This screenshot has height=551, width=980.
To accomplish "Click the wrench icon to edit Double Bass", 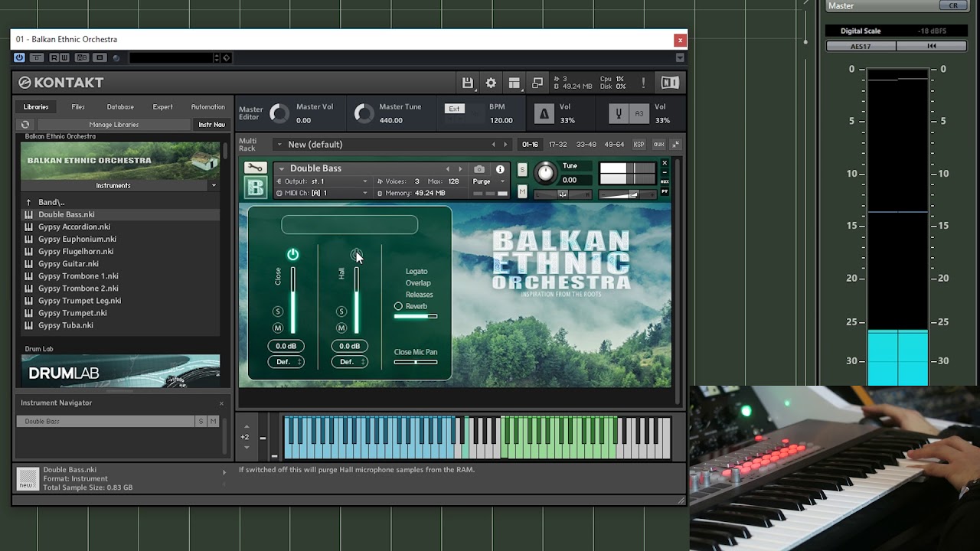I will [x=255, y=168].
